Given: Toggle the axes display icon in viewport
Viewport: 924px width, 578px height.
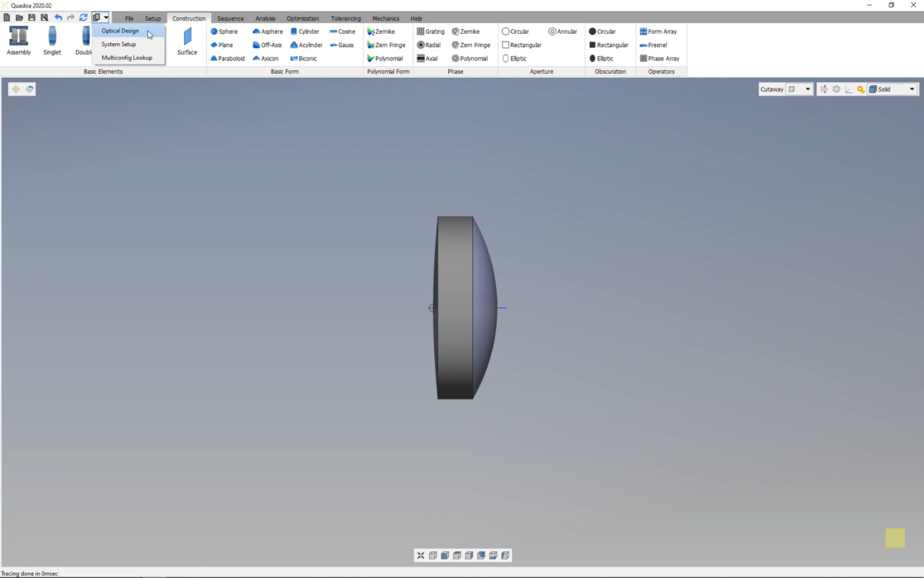Looking at the screenshot, I should click(x=849, y=89).
